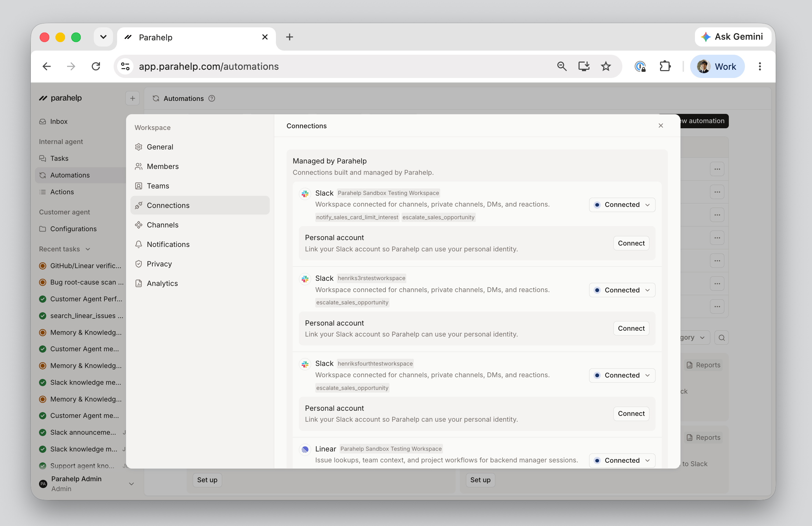Go forward in browser history
The height and width of the screenshot is (526, 812).
(71, 66)
